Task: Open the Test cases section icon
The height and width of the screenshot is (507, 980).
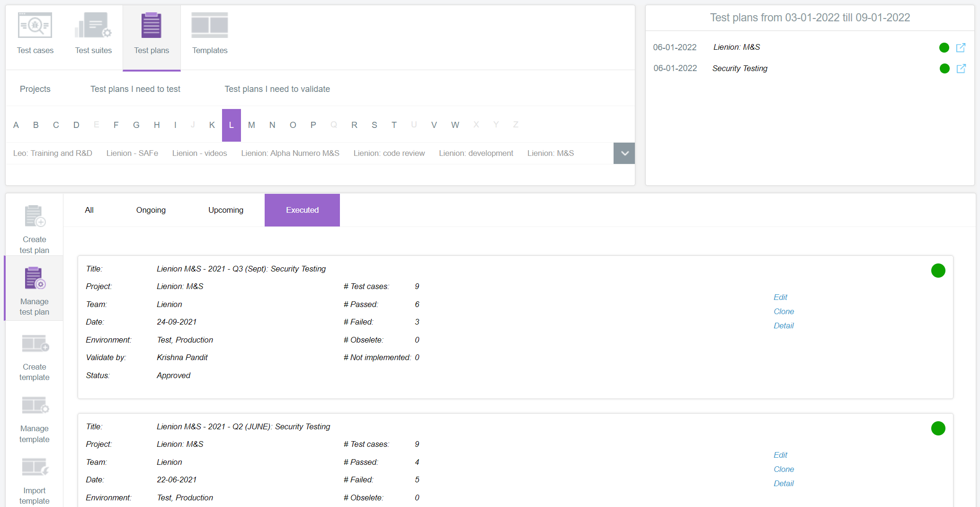Action: tap(35, 26)
